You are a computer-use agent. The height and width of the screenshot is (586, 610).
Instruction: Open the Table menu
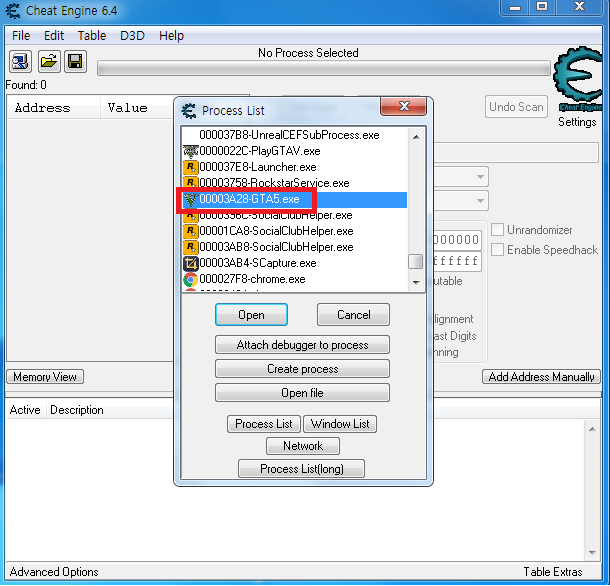click(x=92, y=36)
